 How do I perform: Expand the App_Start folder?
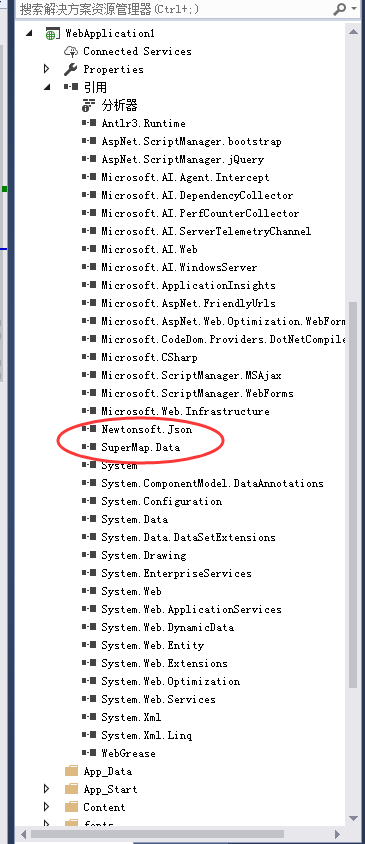click(x=47, y=789)
